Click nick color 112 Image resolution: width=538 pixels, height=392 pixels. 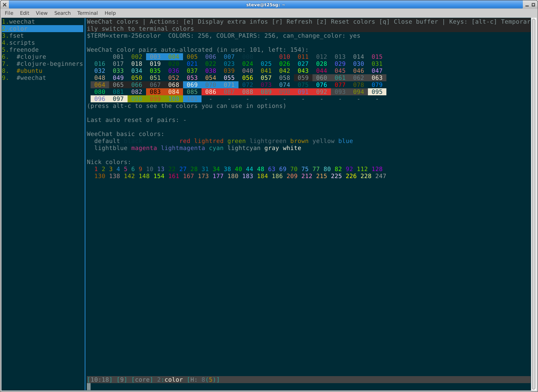point(362,169)
